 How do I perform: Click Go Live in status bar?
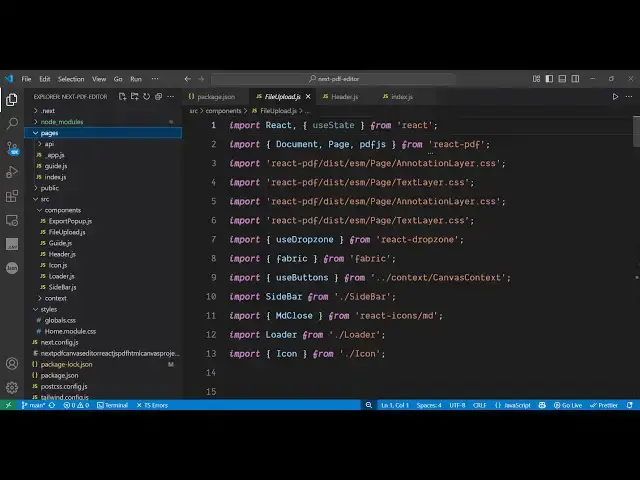tap(568, 405)
